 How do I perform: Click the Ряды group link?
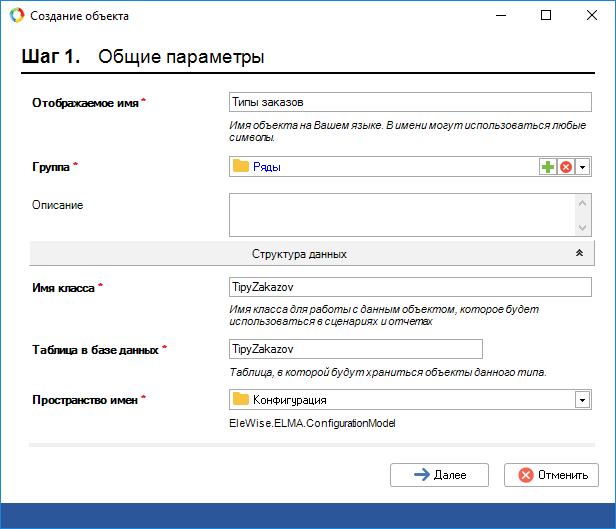(266, 167)
